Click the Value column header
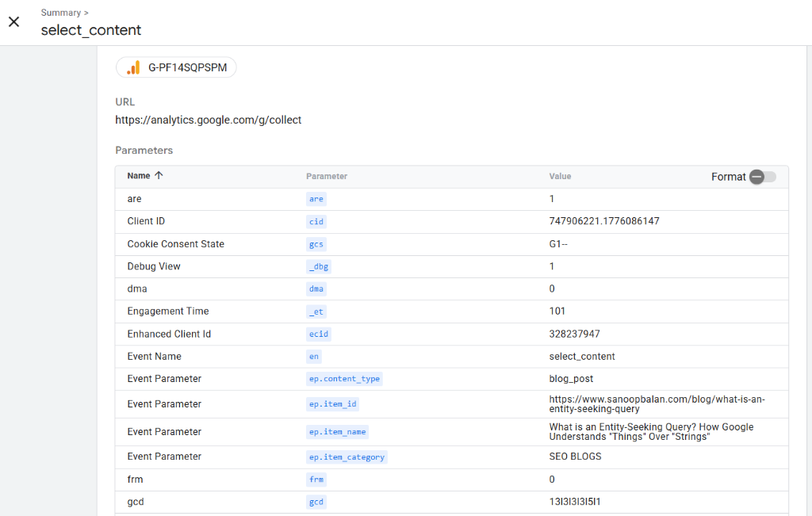This screenshot has width=812, height=516. pyautogui.click(x=560, y=177)
